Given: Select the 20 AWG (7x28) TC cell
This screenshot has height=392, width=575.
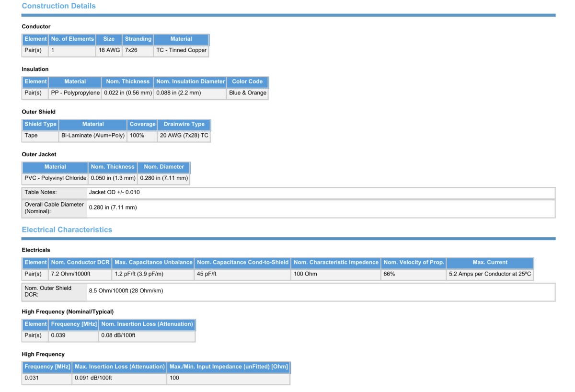Looking at the screenshot, I should point(184,136).
